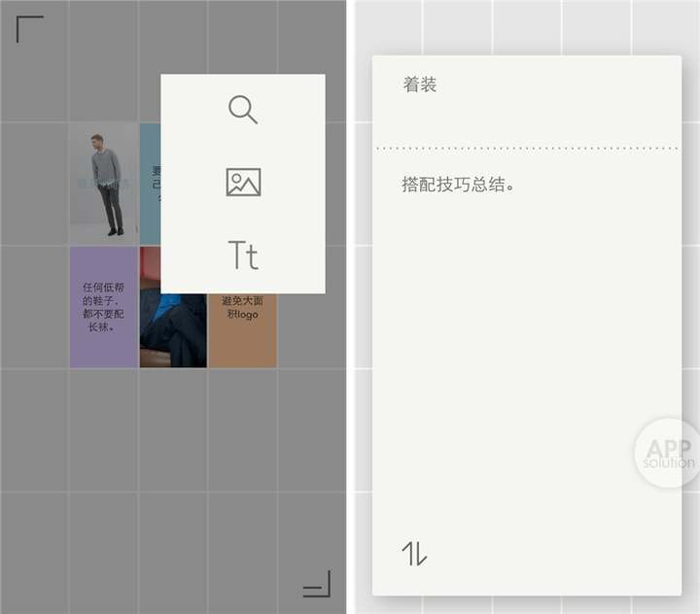Screen dimensions: 700x614
Task: Tap the empty grid cell left of sweater photo
Action: pyautogui.click(x=35, y=184)
